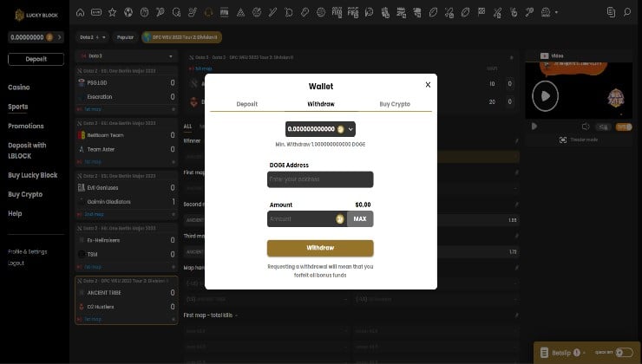
Task: Select the Billiards triangle rack icon
Action: point(241,13)
